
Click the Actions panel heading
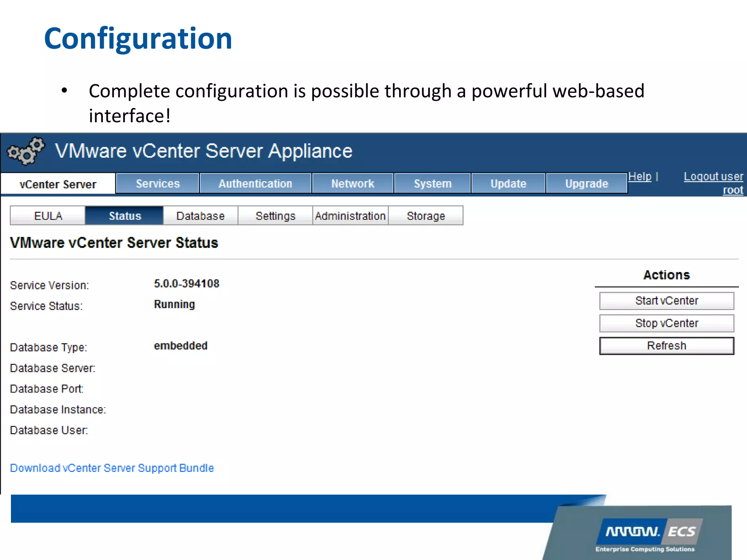tap(667, 275)
